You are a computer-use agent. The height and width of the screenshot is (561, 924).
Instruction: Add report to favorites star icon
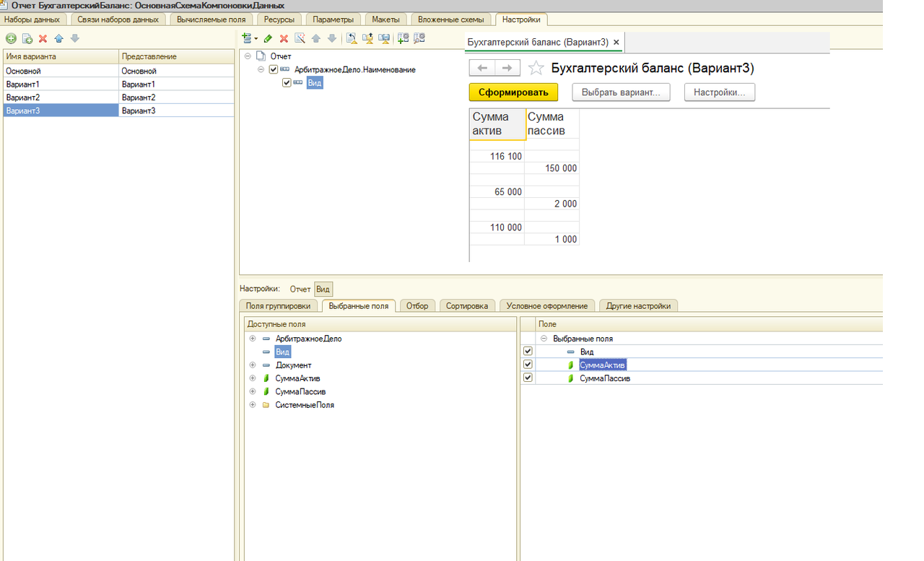point(536,68)
